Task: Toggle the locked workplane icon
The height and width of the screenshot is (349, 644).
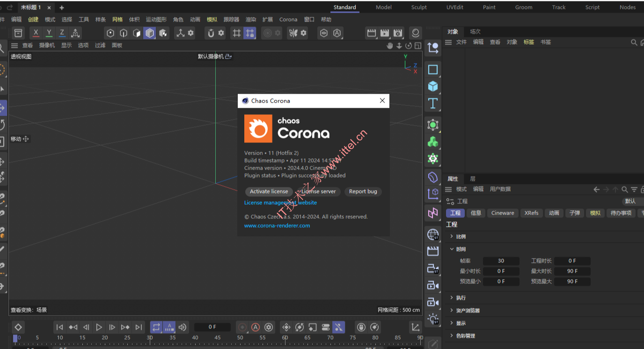Action: pyautogui.click(x=250, y=33)
